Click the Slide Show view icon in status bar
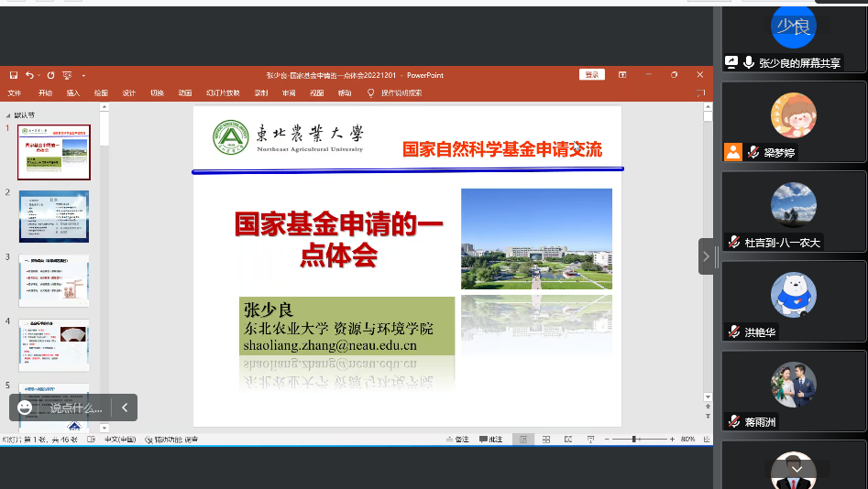Screen dimensions: 868x489 (x=590, y=440)
